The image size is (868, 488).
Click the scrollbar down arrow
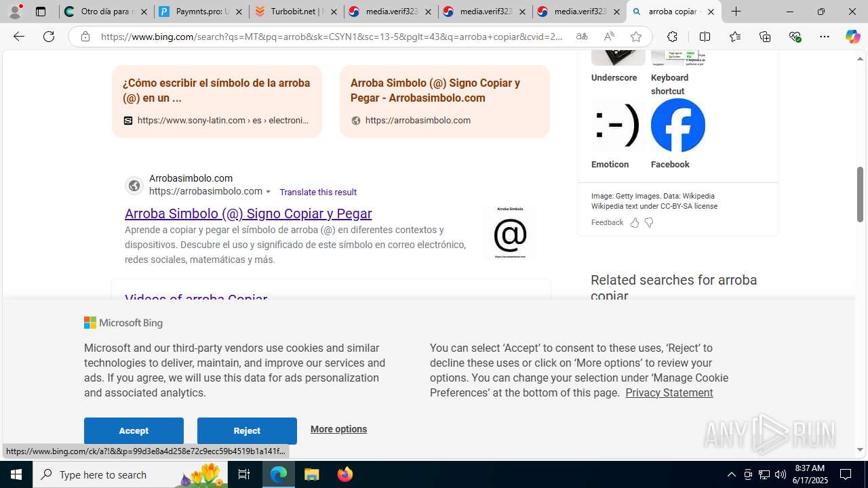pyautogui.click(x=861, y=449)
